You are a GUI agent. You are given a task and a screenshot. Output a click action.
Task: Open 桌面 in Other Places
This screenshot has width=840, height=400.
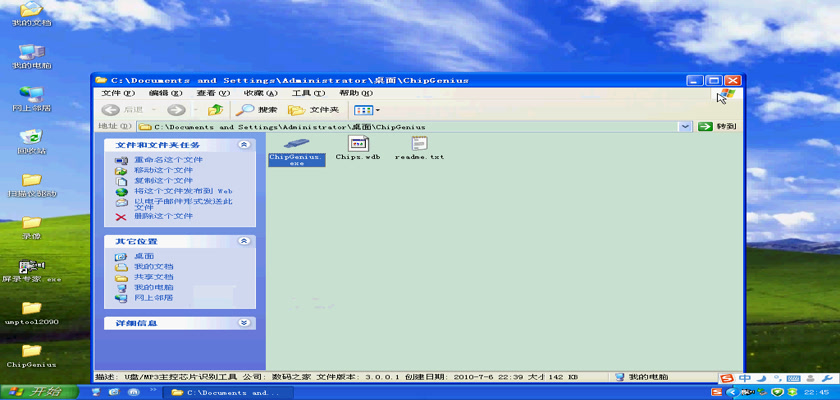pyautogui.click(x=144, y=256)
